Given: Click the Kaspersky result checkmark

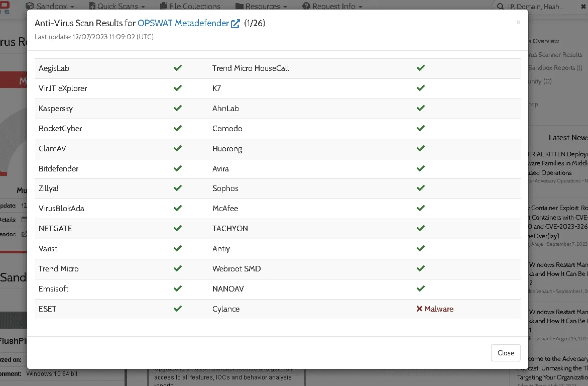Looking at the screenshot, I should coord(178,108).
